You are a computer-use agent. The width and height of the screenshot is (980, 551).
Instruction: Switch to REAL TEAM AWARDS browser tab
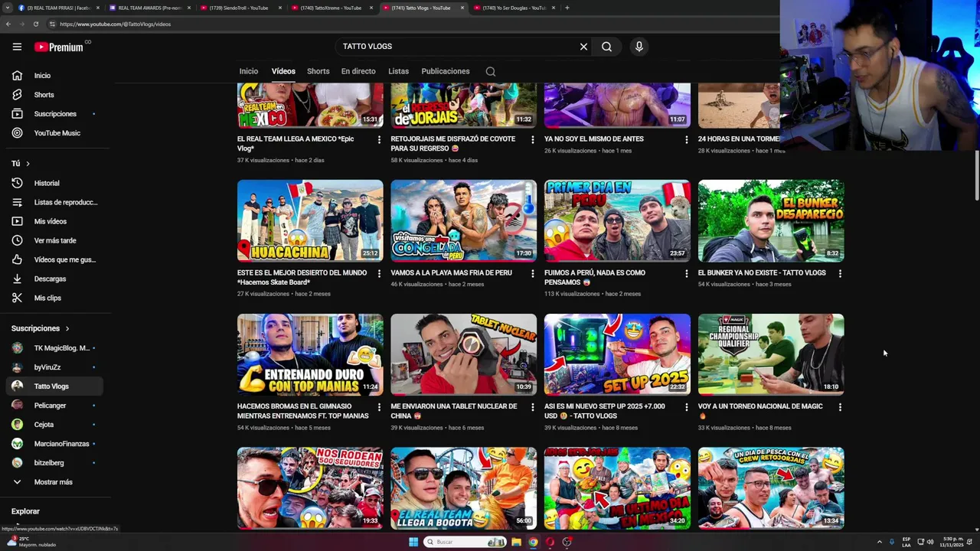149,8
